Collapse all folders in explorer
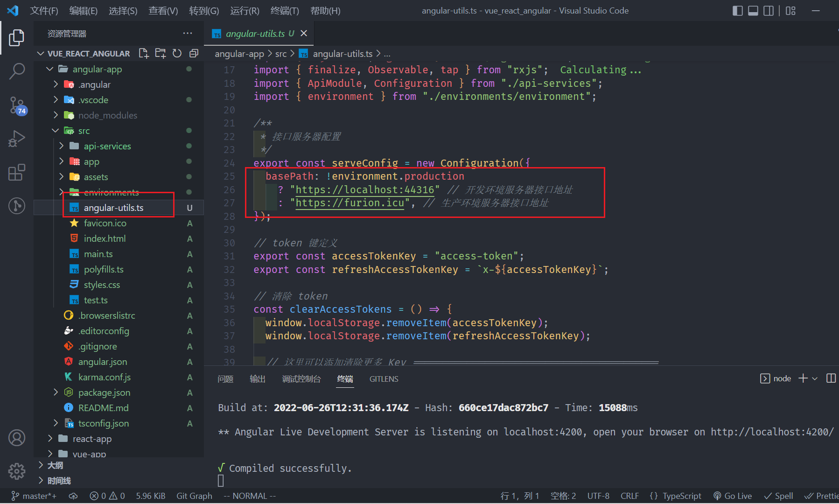Viewport: 839px width, 504px height. (x=194, y=54)
